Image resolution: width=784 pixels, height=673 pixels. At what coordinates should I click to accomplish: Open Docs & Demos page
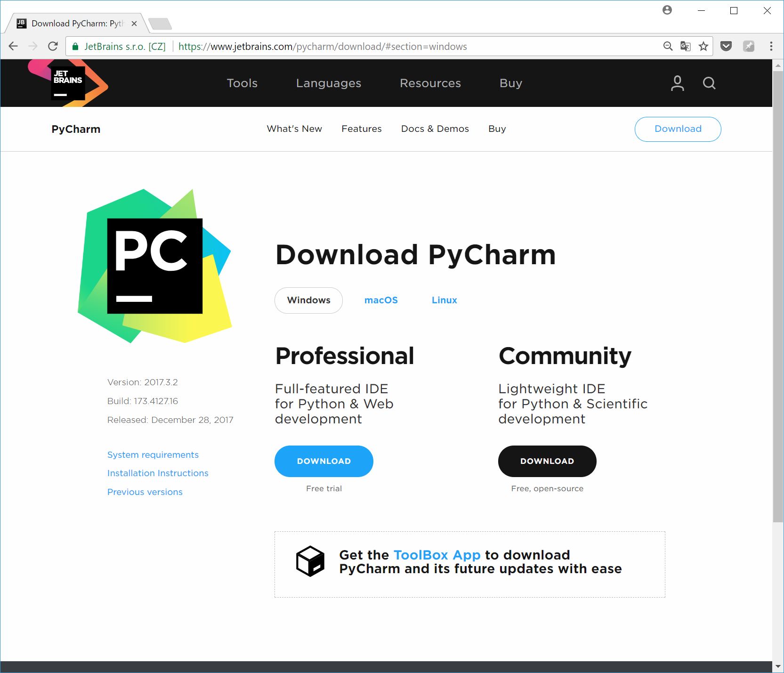(x=435, y=129)
